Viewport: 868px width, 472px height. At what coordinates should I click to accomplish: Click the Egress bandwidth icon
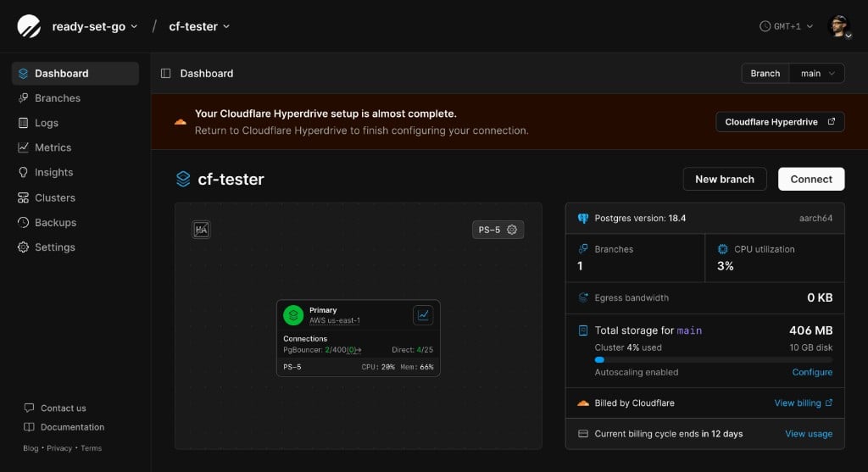583,297
